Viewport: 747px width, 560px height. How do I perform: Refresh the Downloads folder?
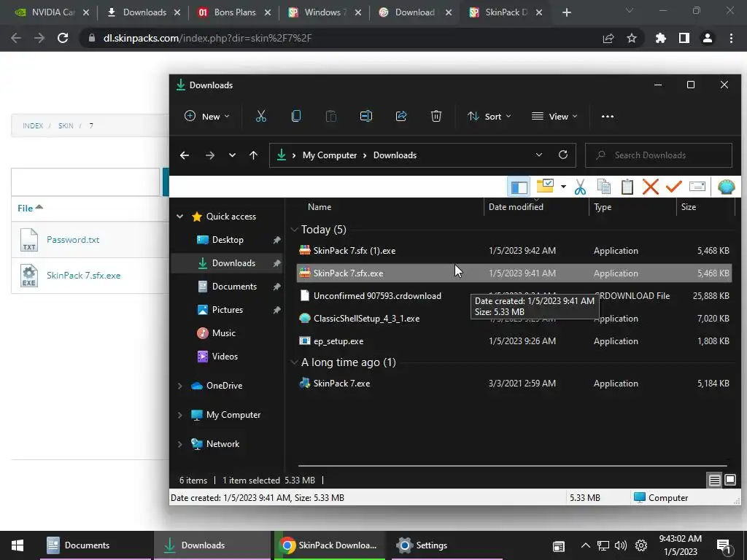coord(563,155)
